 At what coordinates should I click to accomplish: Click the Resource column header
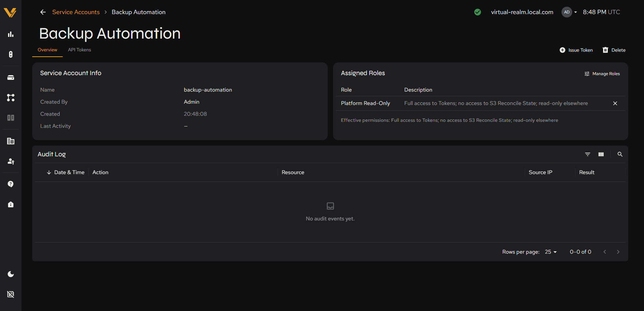(293, 172)
